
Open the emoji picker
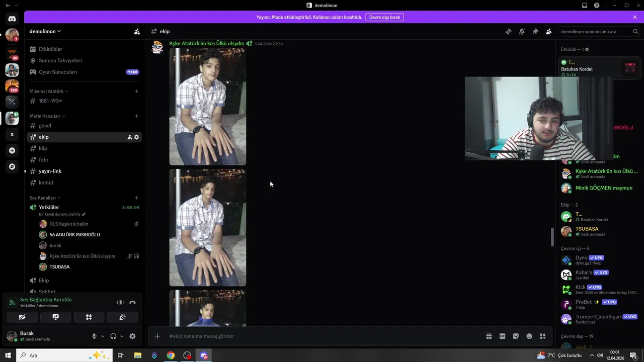coord(529,336)
